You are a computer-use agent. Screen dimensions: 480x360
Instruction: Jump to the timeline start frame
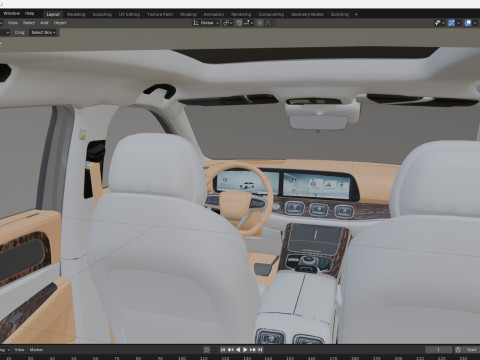point(223,350)
